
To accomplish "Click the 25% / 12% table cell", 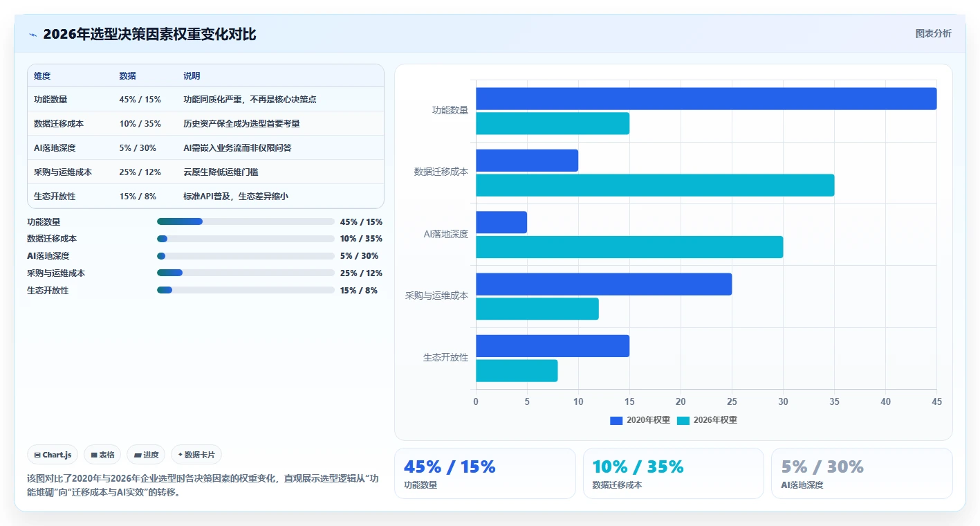I will coord(140,172).
